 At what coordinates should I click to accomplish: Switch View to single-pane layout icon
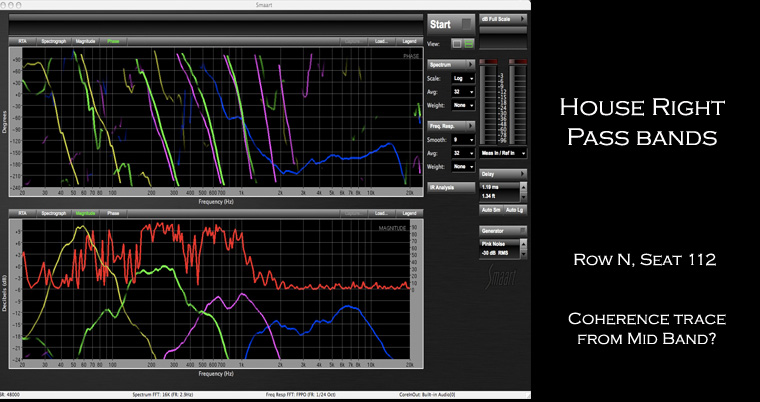(457, 44)
